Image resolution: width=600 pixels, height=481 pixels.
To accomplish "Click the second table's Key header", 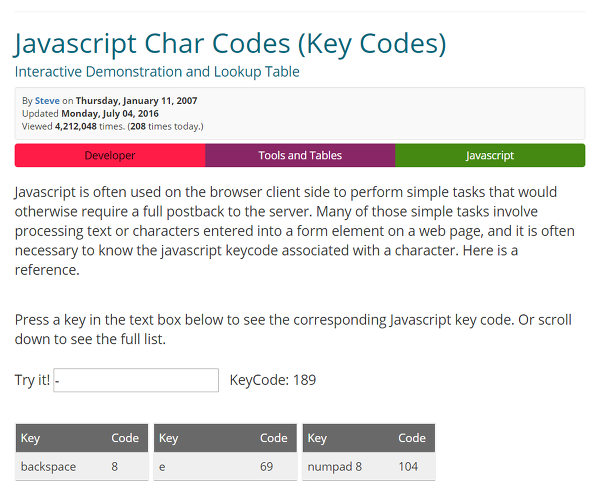I will click(169, 438).
